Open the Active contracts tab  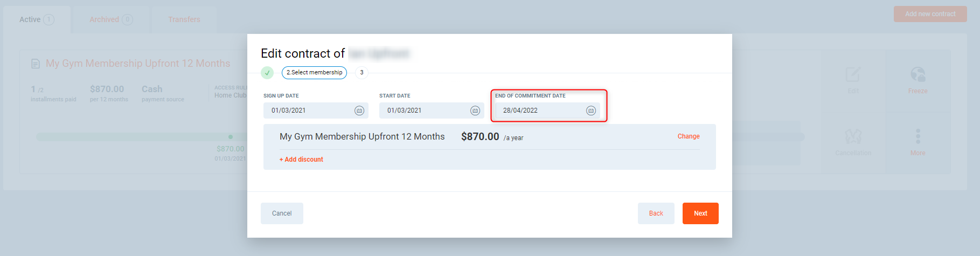(x=37, y=20)
